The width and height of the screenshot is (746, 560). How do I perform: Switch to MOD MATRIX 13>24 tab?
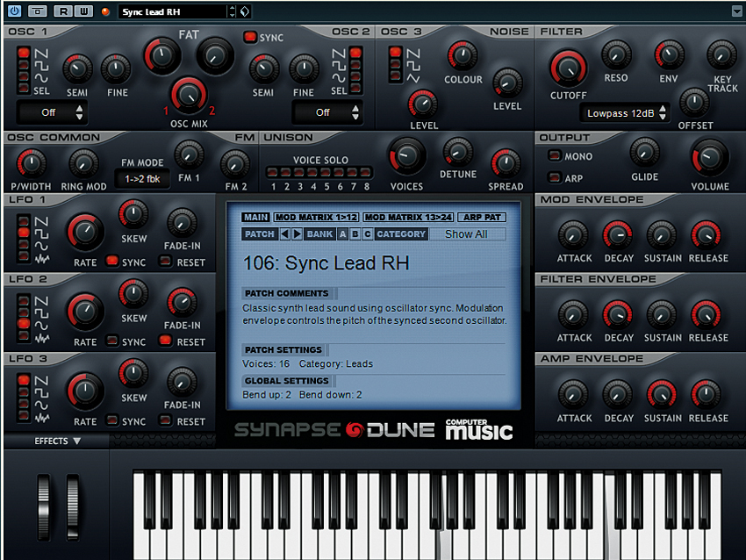[408, 218]
